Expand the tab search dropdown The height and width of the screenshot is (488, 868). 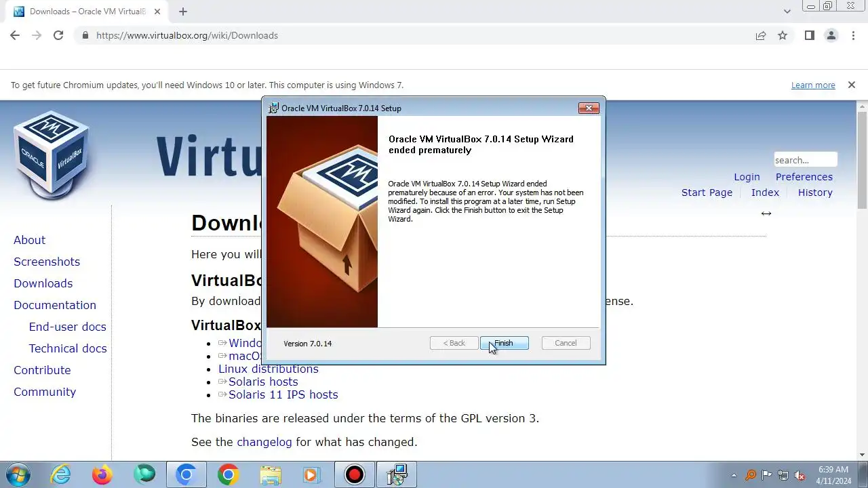pyautogui.click(x=787, y=12)
